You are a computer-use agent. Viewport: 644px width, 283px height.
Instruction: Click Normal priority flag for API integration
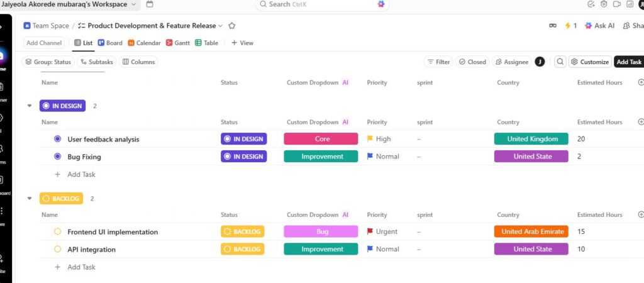[x=370, y=249]
